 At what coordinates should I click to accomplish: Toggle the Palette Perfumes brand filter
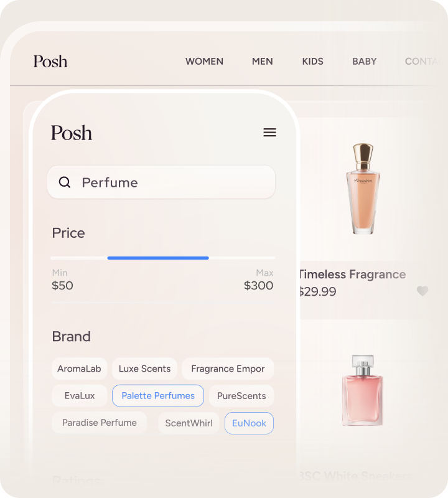158,396
